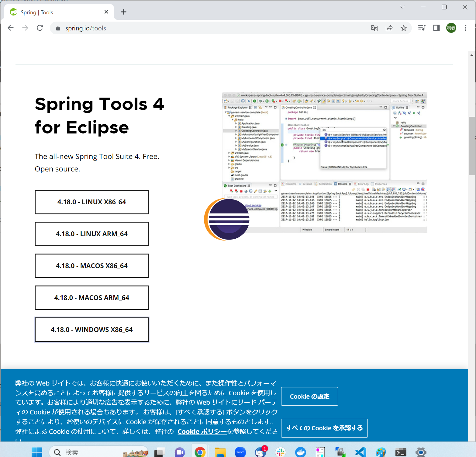This screenshot has width=476, height=457.
Task: Open Slack from the taskbar
Action: click(x=280, y=452)
